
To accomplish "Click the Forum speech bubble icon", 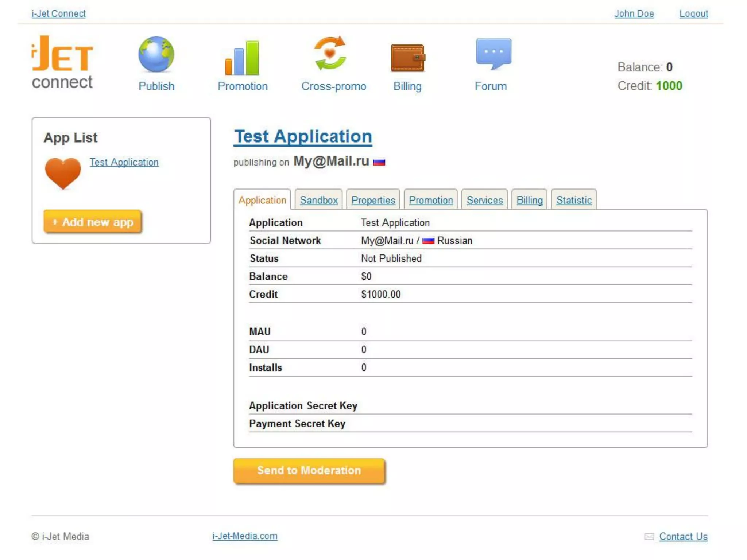I will point(493,54).
